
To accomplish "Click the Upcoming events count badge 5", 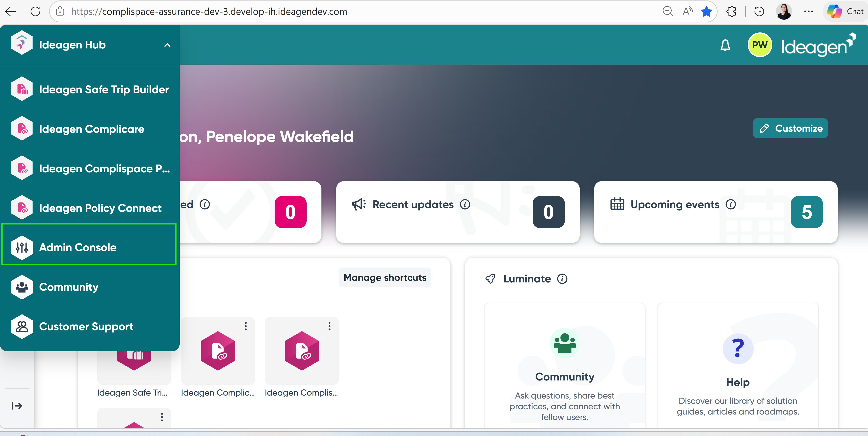I will click(x=806, y=212).
